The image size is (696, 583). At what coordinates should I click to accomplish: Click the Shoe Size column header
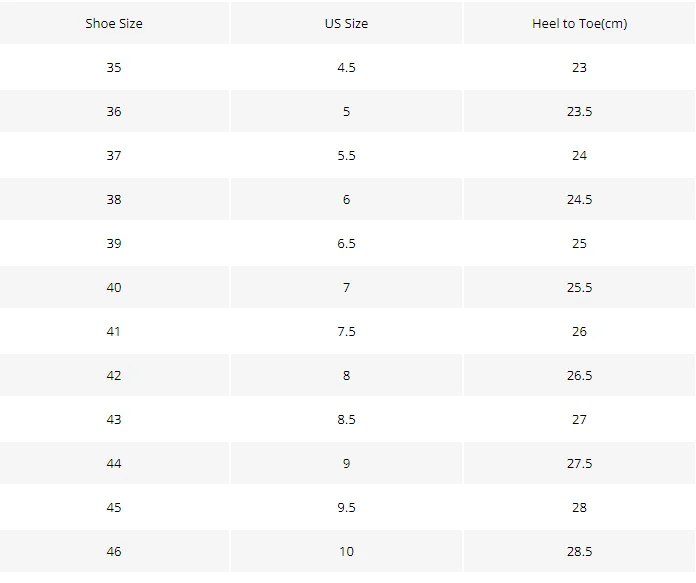coord(114,23)
